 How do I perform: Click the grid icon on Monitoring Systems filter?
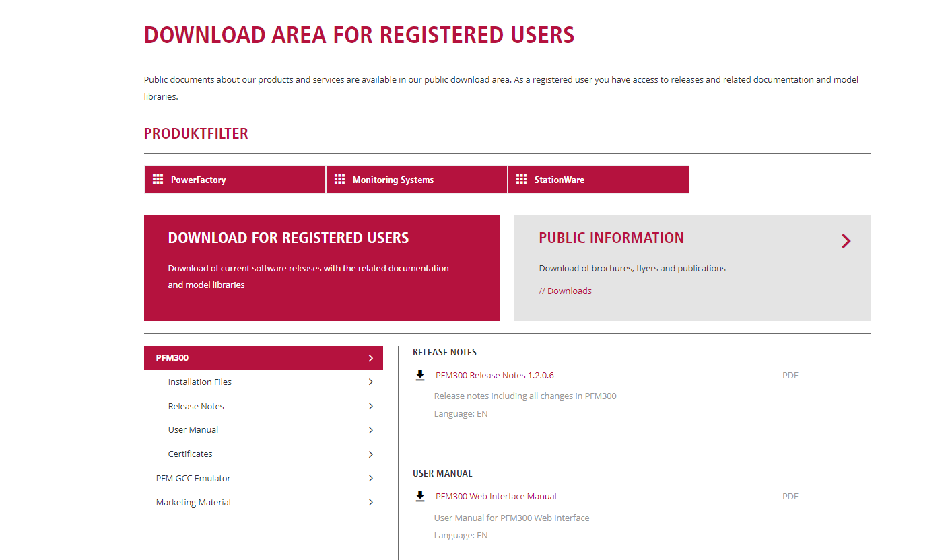pyautogui.click(x=339, y=179)
